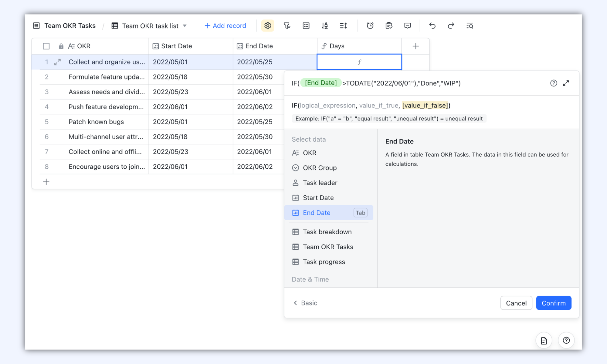Click row 3 Start Date 2022/05/23

point(191,92)
